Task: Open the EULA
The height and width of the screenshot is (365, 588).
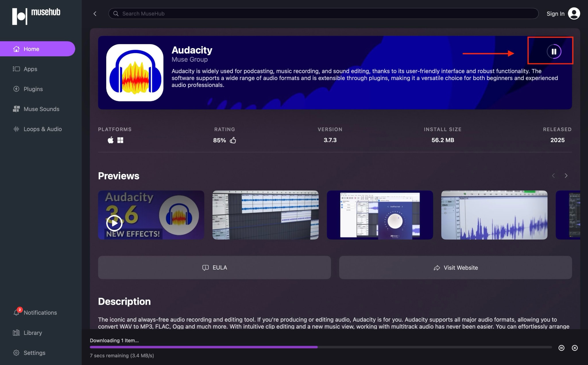Action: point(214,267)
